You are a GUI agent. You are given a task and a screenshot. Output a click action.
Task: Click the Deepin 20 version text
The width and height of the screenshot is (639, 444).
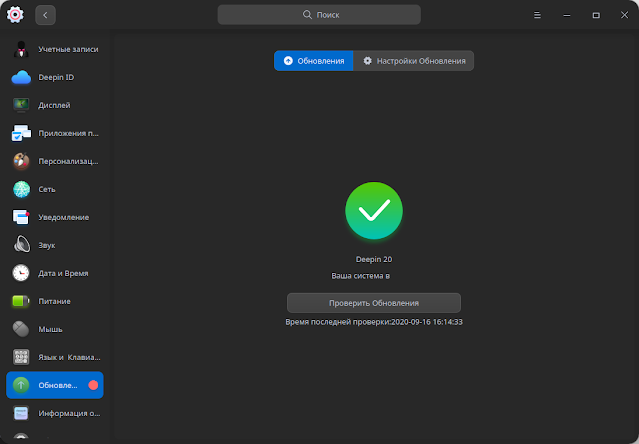point(374,259)
